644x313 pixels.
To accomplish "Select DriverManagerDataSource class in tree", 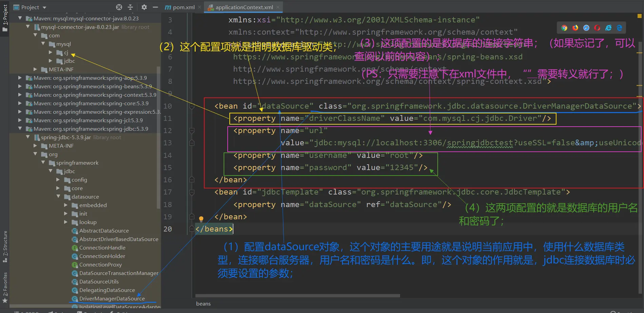I will coord(112,298).
